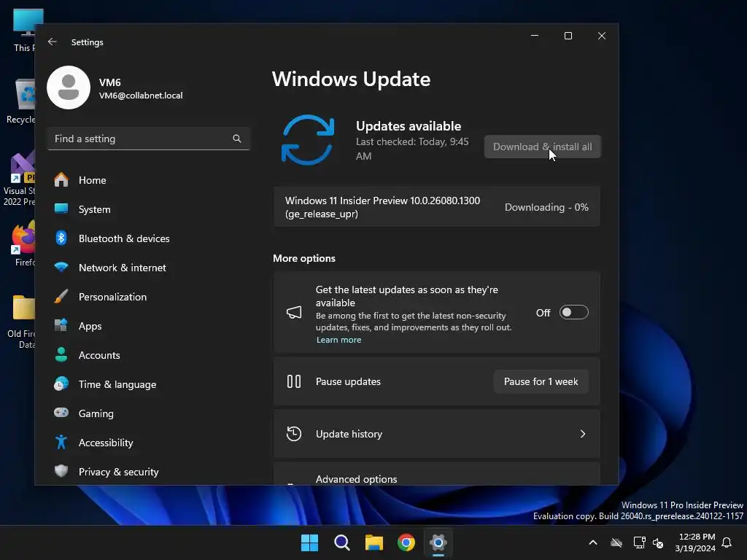
Task: Open Advanced options row
Action: click(x=437, y=474)
